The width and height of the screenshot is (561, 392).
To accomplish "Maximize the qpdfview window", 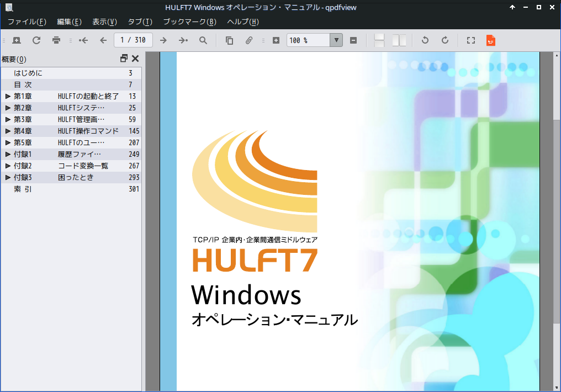I will click(x=539, y=7).
